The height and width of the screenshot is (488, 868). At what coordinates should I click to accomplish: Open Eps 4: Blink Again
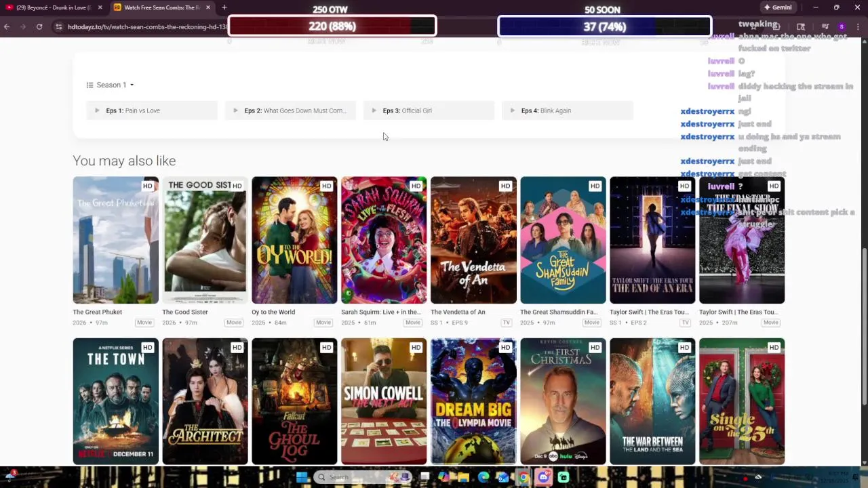point(567,110)
